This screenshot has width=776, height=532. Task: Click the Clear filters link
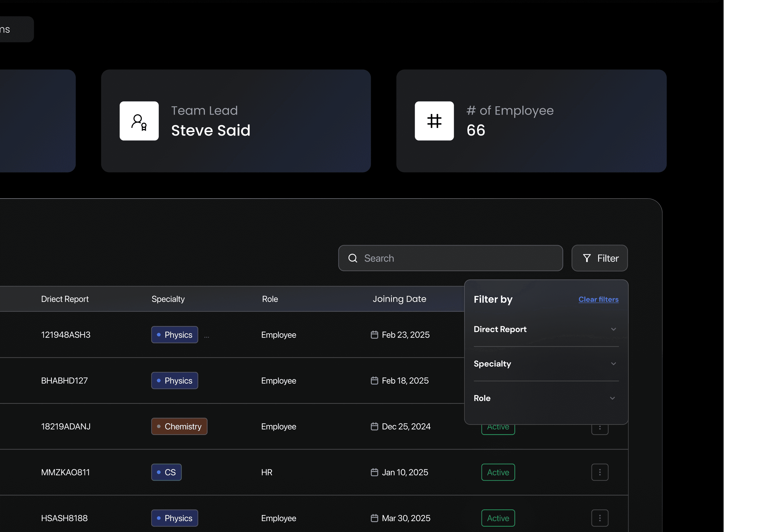click(x=598, y=299)
